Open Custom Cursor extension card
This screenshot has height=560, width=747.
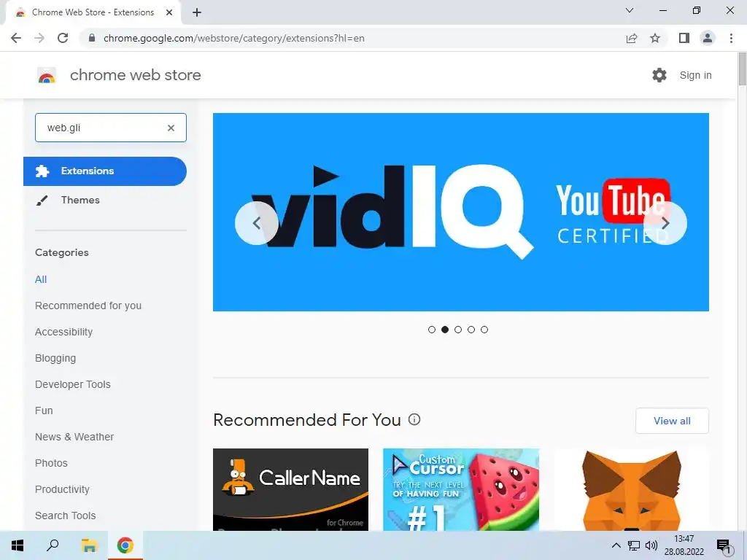click(x=461, y=489)
